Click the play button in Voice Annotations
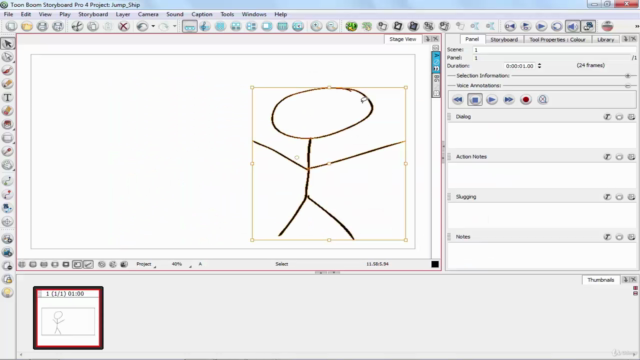Image resolution: width=640 pixels, height=360 pixels. (x=492, y=100)
